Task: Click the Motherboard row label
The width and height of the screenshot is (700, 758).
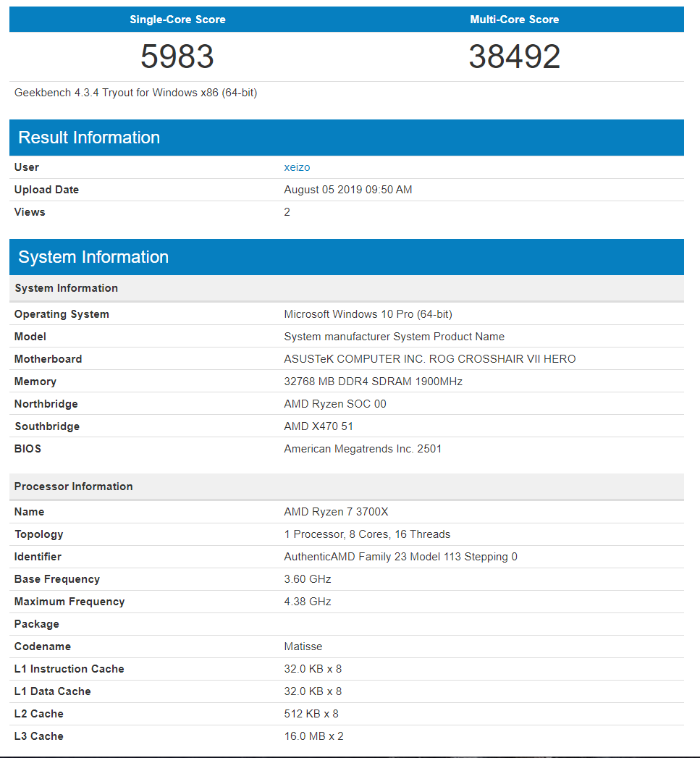Action: click(48, 359)
